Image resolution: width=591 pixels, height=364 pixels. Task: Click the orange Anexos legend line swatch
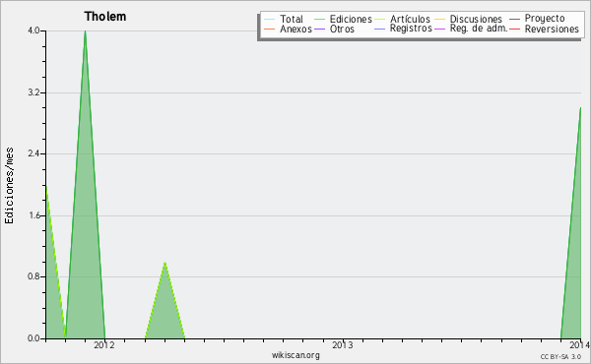point(270,29)
